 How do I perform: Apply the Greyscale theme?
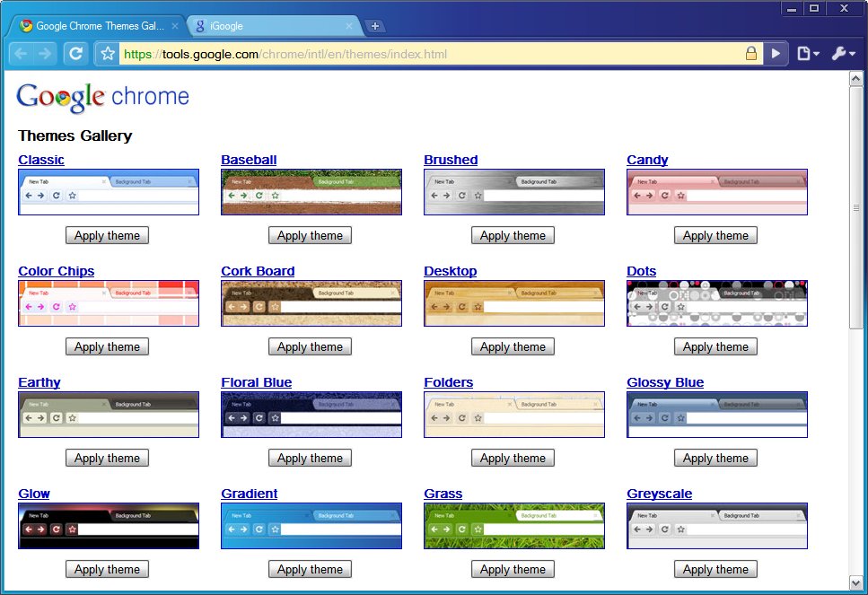click(x=715, y=569)
